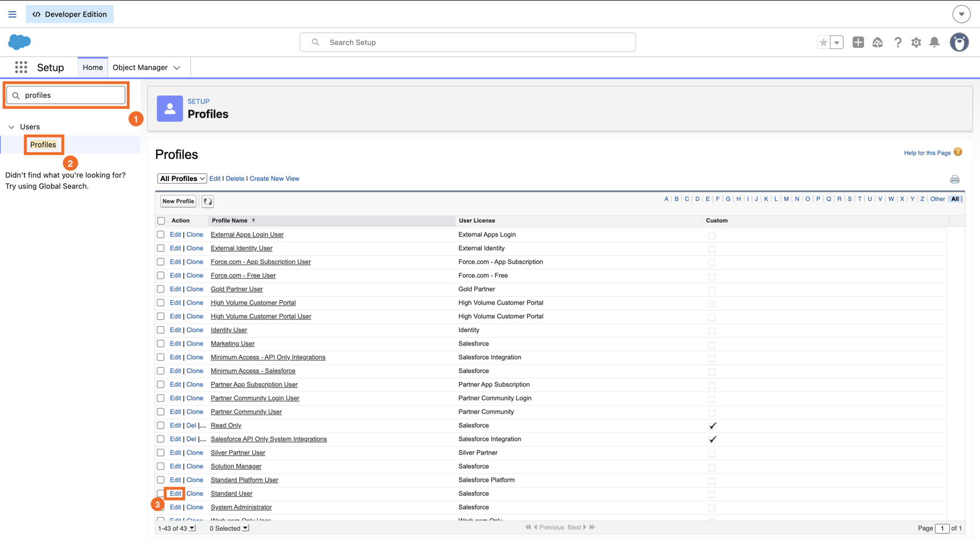Check the External Apps Login User row checkbox
Viewport: 980px width, 545px height.
161,235
